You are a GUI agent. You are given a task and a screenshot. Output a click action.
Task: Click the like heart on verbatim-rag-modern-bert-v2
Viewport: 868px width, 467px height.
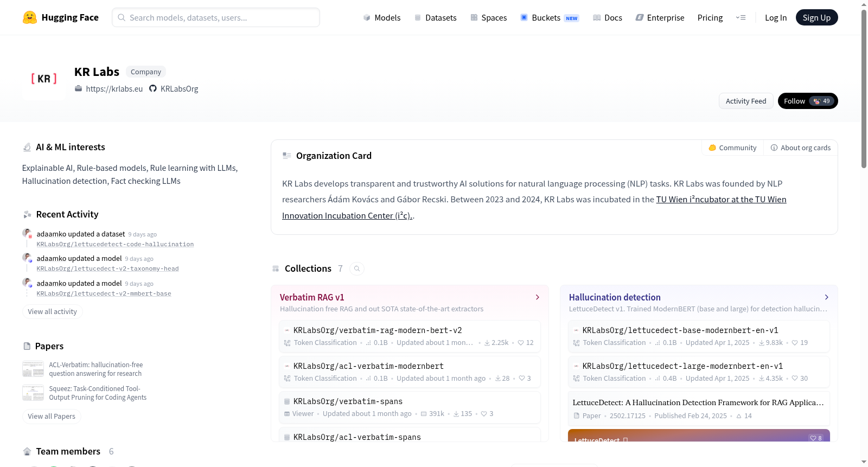coord(521,343)
